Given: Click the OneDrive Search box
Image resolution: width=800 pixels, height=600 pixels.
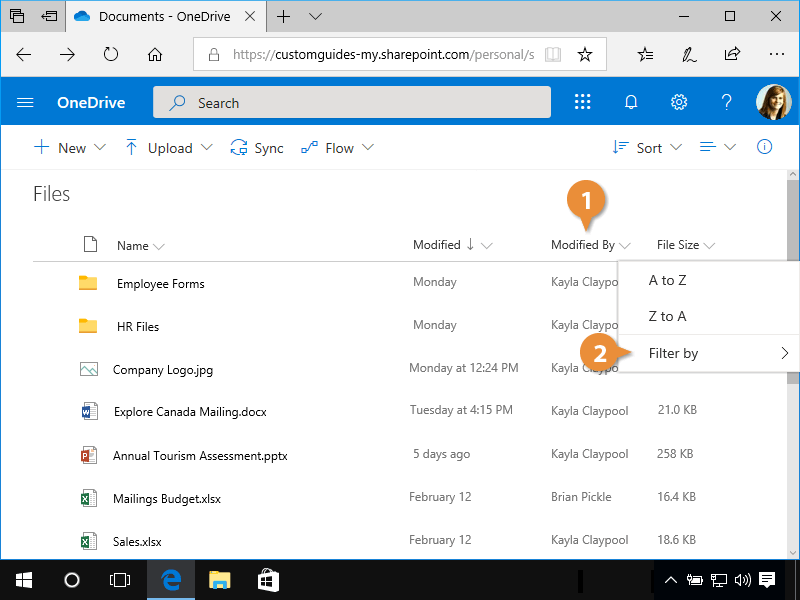Looking at the screenshot, I should (352, 103).
